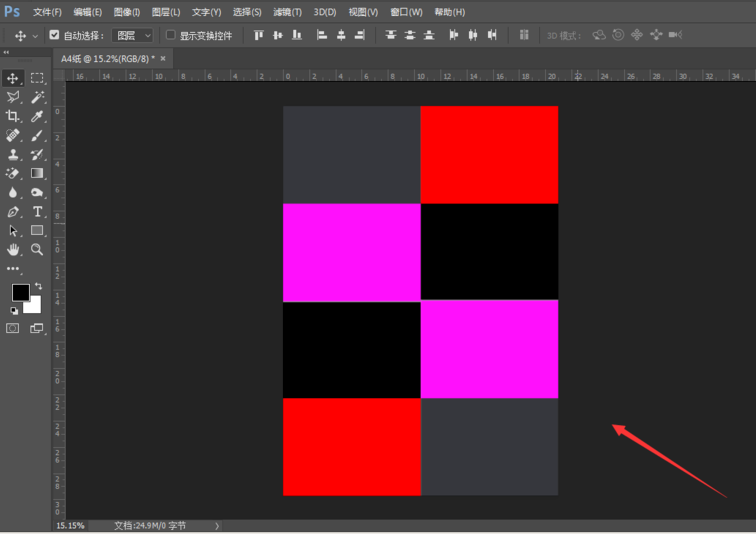The image size is (756, 534).
Task: Select the Brush tool
Action: pos(37,135)
